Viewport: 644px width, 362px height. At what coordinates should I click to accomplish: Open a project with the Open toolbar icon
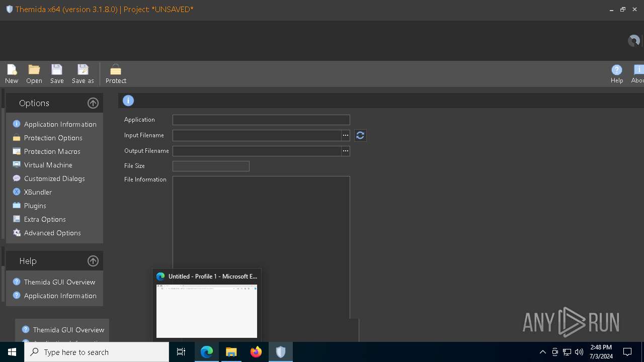pyautogui.click(x=34, y=74)
